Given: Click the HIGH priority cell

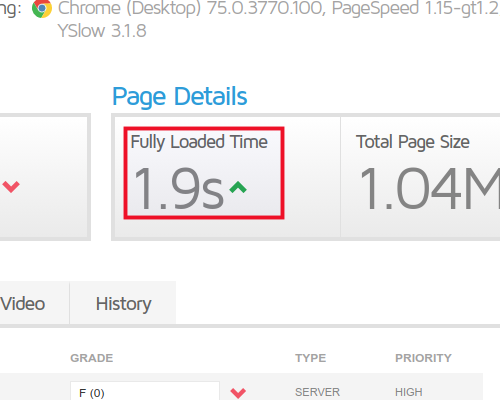Looking at the screenshot, I should pos(409,392).
